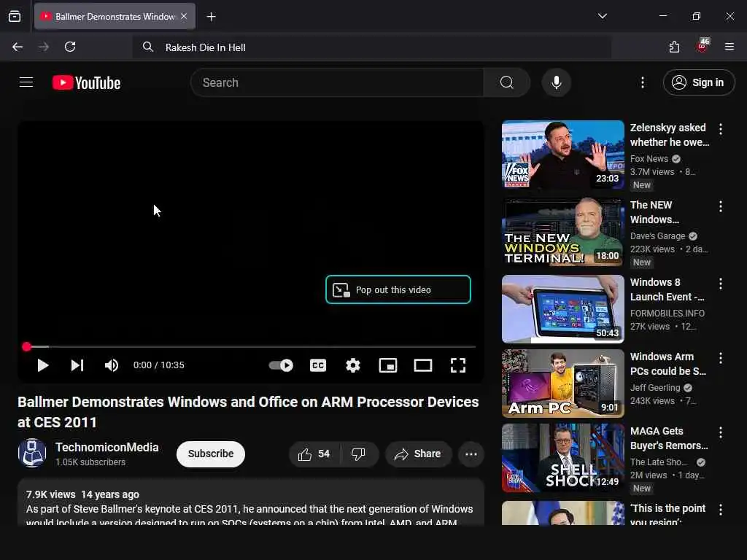747x560 pixels.
Task: Toggle the autoplay switch
Action: click(281, 365)
